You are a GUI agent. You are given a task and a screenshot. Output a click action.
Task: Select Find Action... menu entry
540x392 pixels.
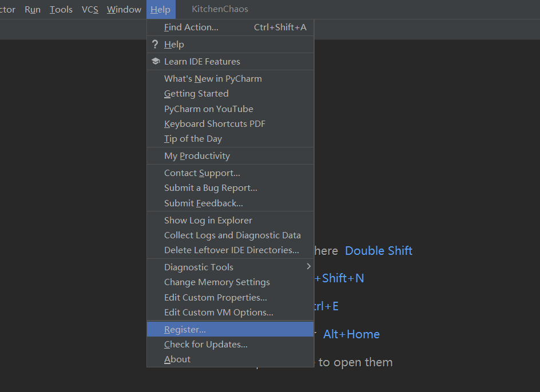tap(231, 27)
